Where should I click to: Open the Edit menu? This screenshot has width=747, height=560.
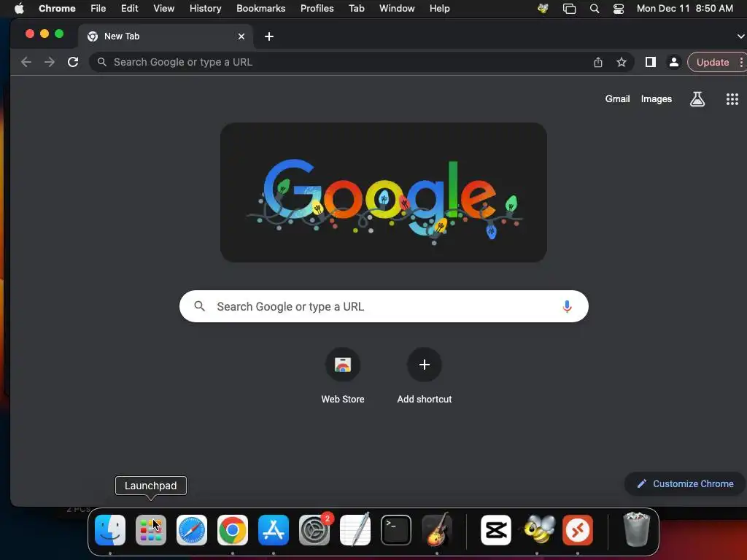click(x=129, y=8)
